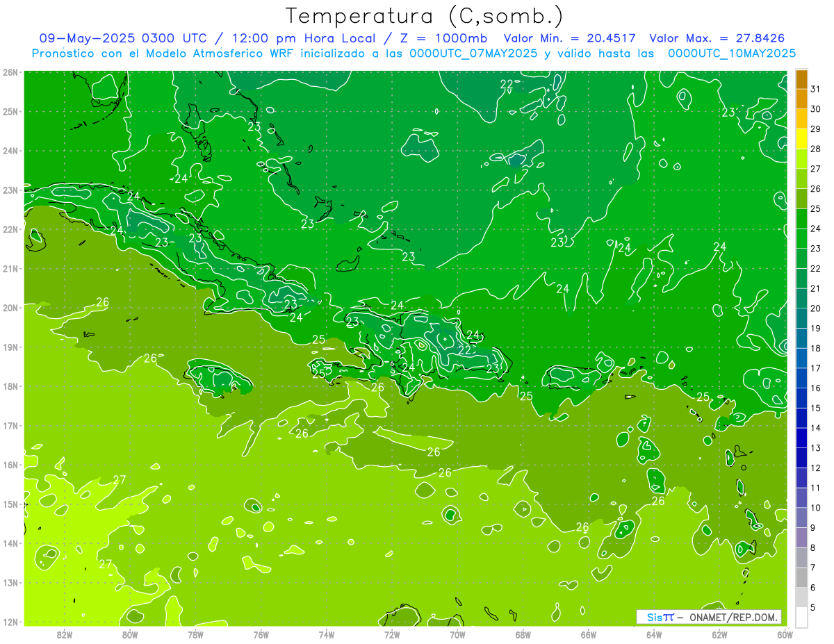Click 'Valor Min. = 20.4517' value
The height and width of the screenshot is (644, 834).
tap(570, 38)
